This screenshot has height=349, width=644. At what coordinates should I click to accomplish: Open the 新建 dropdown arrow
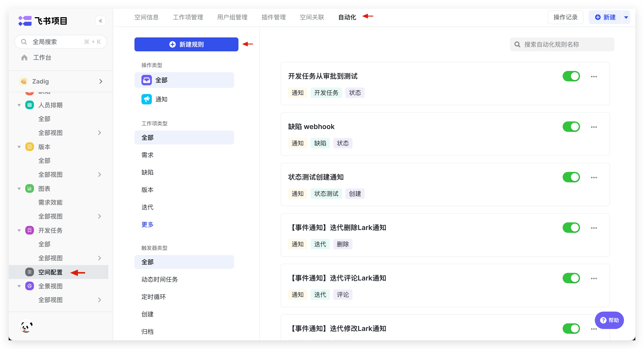click(x=627, y=17)
